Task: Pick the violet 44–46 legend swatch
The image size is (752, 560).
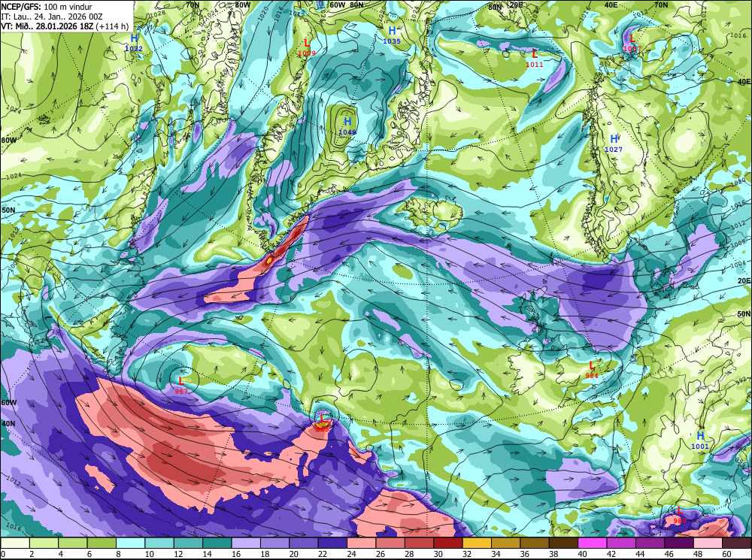Action: tap(650, 543)
